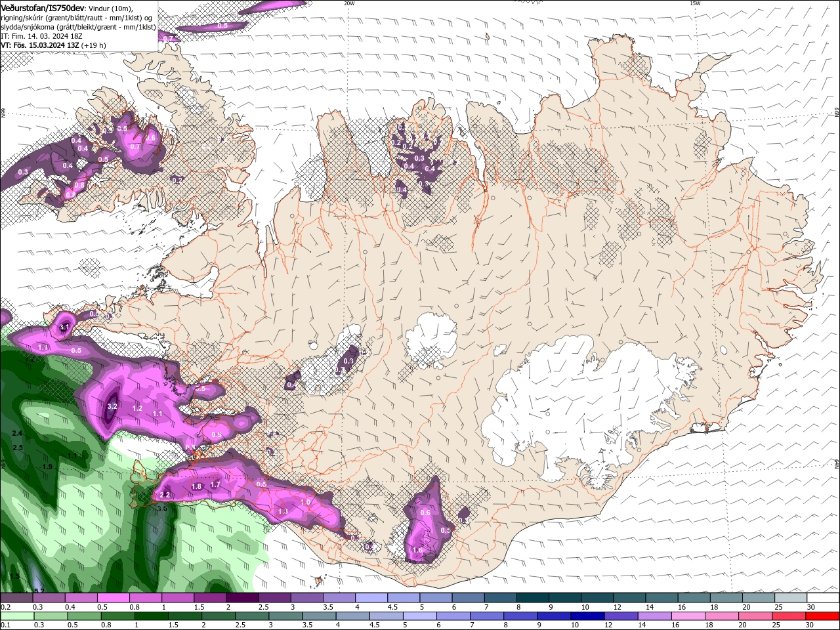Click the 1.7 snowfall value on the south coast
This screenshot has width=840, height=630.
[215, 484]
